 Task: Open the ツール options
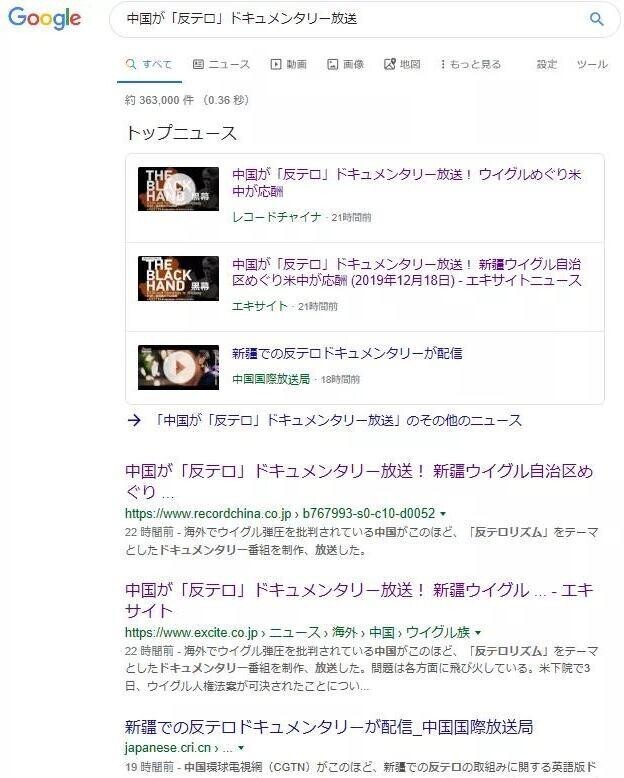tap(592, 65)
